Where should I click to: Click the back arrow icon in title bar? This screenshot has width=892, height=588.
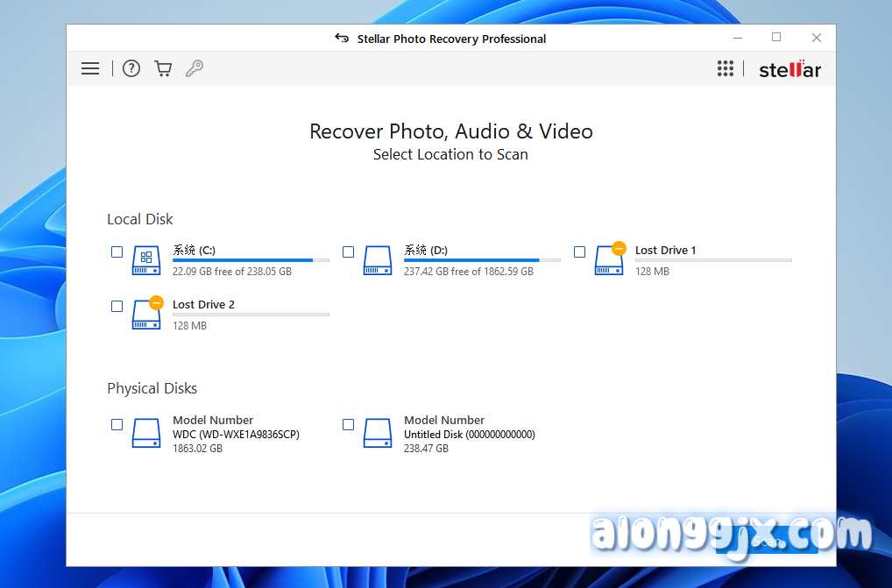pyautogui.click(x=342, y=39)
